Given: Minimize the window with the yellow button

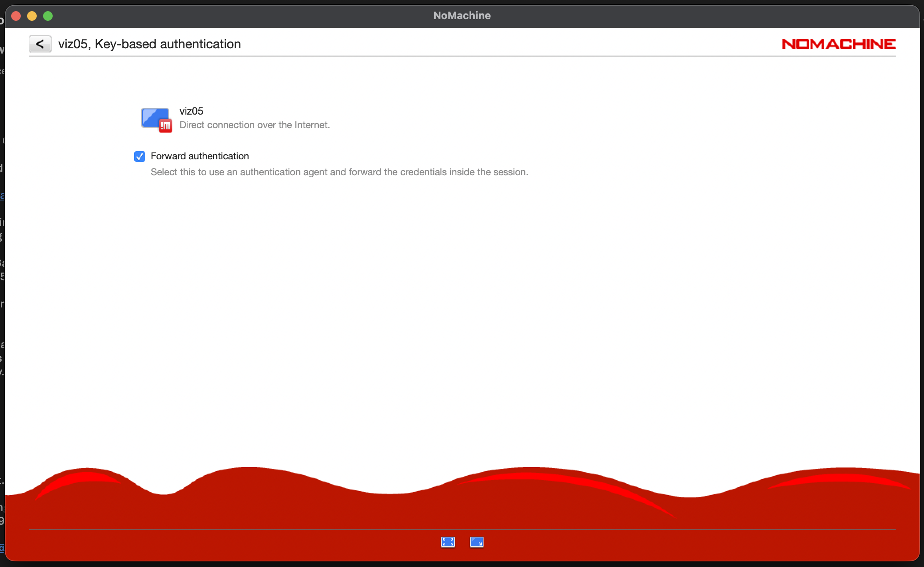Looking at the screenshot, I should pos(32,16).
